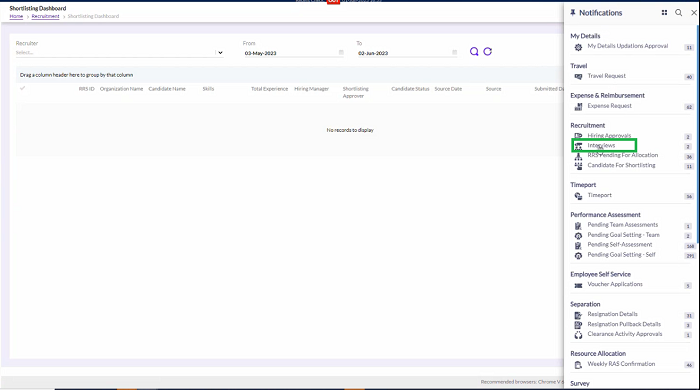The image size is (700, 390).
Task: Click the My Details Updations Approval gear icon
Action: [578, 47]
